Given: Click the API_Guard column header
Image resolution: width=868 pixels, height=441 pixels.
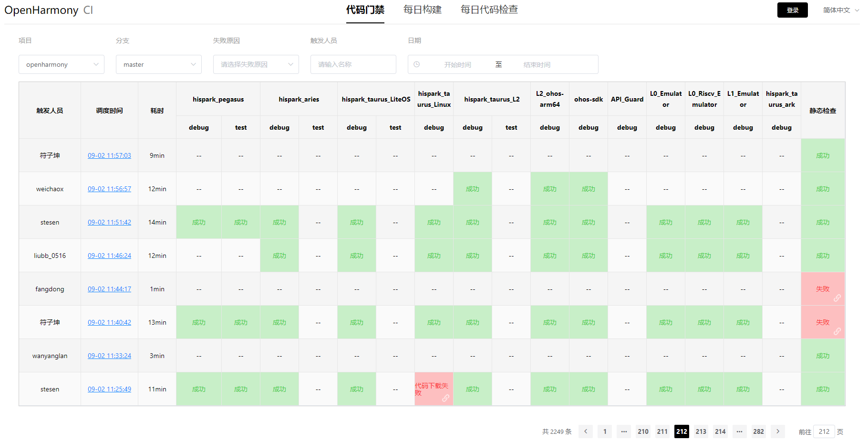Looking at the screenshot, I should [627, 99].
